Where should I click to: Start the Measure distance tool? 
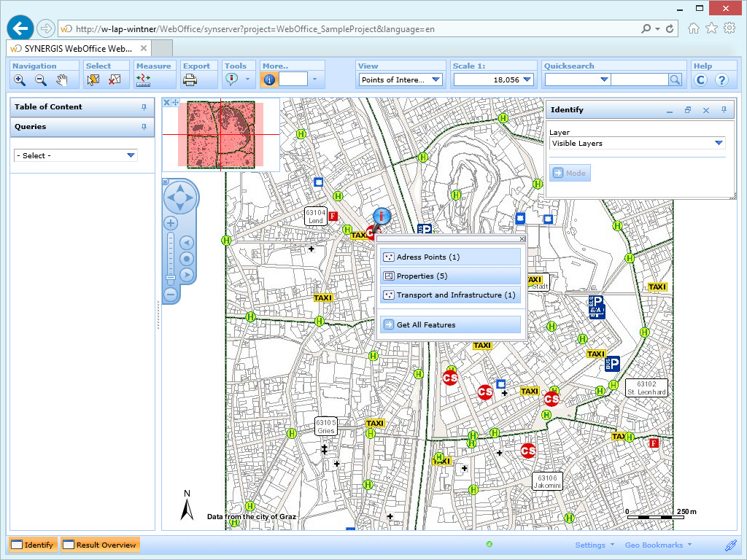tap(144, 80)
